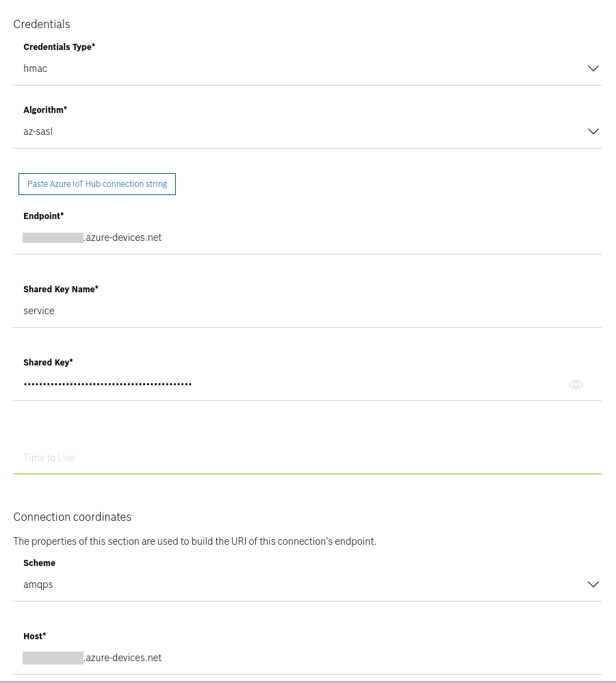
Task: Click the az-sasl algorithm value
Action: tap(38, 131)
